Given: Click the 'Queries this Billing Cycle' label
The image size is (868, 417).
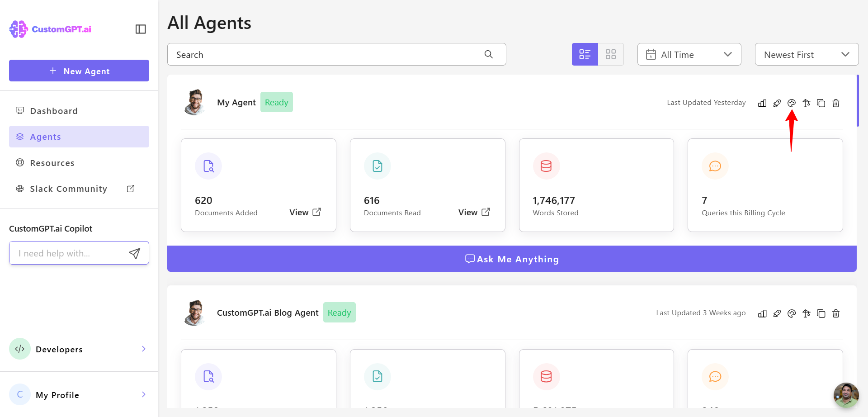Looking at the screenshot, I should tap(743, 213).
